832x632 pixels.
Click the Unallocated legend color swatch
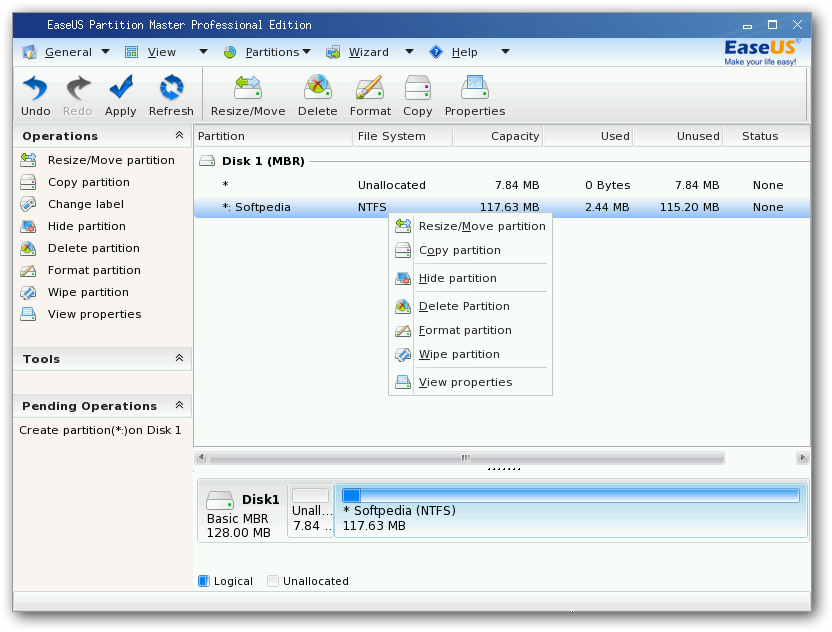pyautogui.click(x=273, y=581)
